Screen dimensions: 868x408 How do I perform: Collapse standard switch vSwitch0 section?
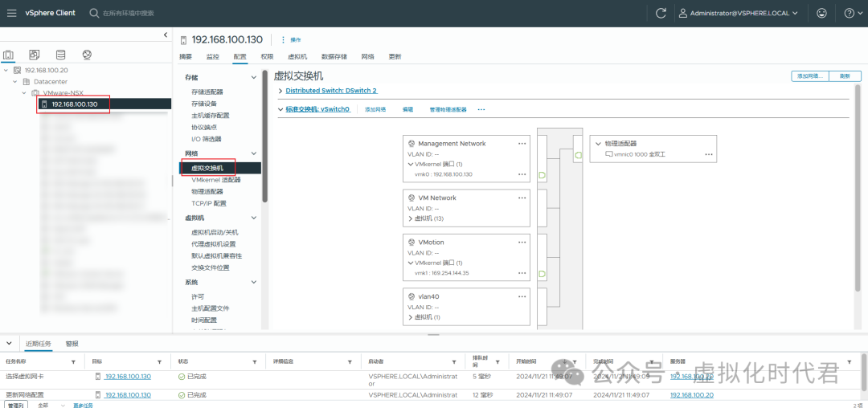pyautogui.click(x=280, y=109)
